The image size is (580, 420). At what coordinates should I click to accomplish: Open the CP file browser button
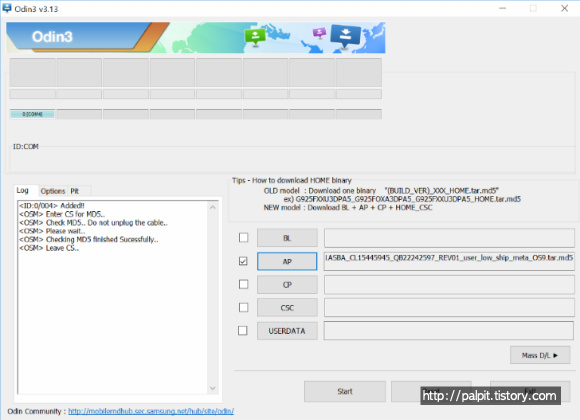coord(287,285)
